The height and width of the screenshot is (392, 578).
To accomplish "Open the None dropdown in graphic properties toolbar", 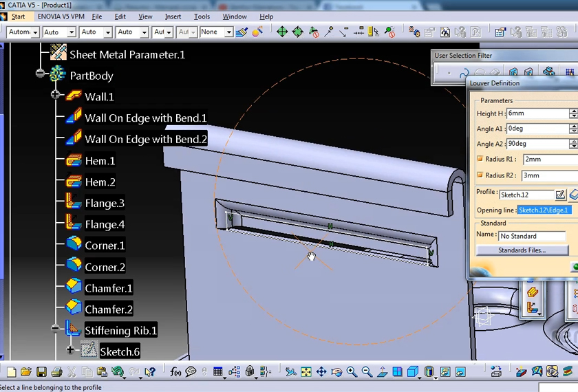I will tap(216, 32).
